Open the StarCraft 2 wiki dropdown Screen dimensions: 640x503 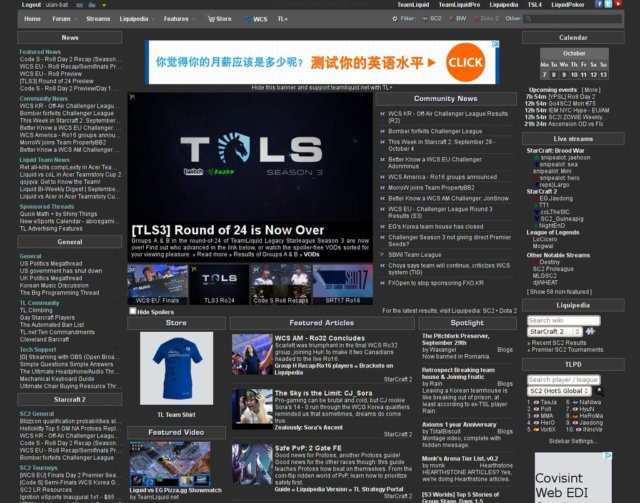(555, 331)
